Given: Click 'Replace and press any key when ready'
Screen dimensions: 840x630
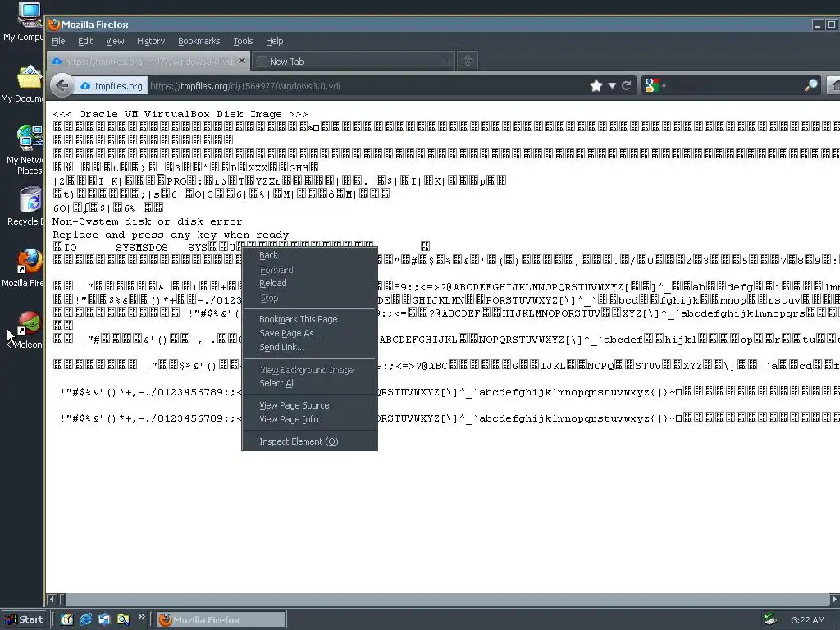Looking at the screenshot, I should (x=171, y=235).
